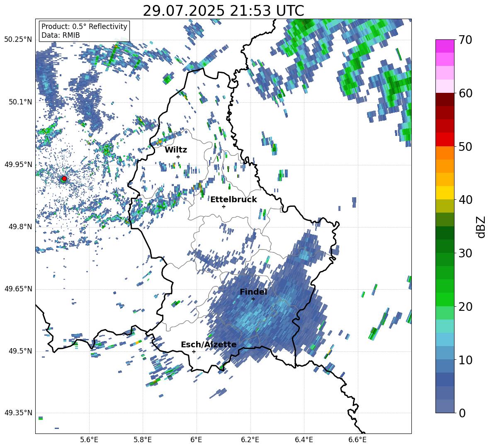Viewport: 491px width, 448px height.
Task: Click the red radar site marker
Action: (x=64, y=179)
